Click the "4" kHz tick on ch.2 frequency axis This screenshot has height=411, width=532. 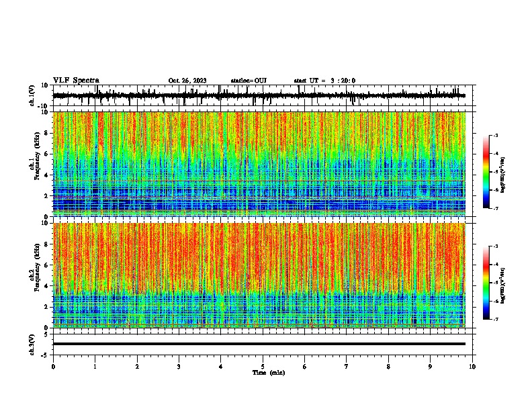47,286
